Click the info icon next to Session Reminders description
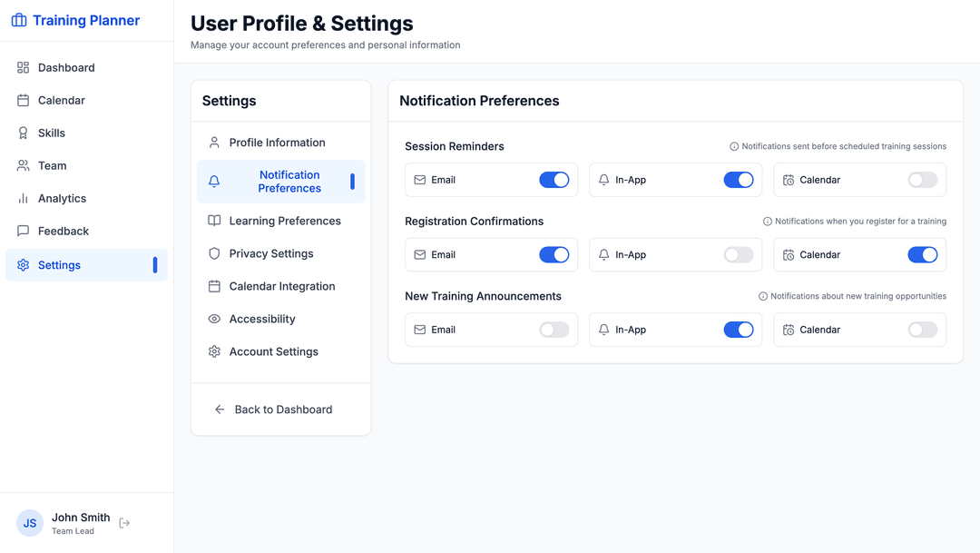Image resolution: width=980 pixels, height=553 pixels. click(734, 146)
